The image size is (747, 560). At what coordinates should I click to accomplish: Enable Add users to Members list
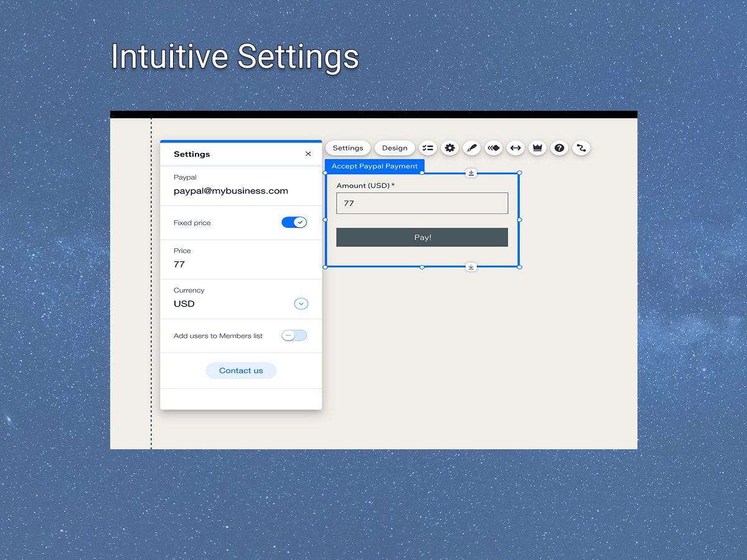point(294,335)
